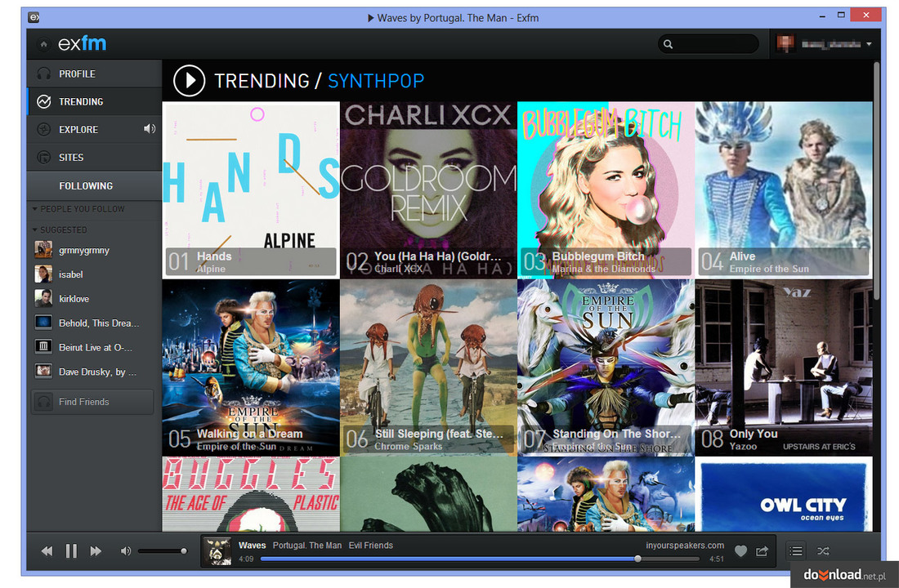
Task: Click the avatar of user isabel
Action: (43, 274)
